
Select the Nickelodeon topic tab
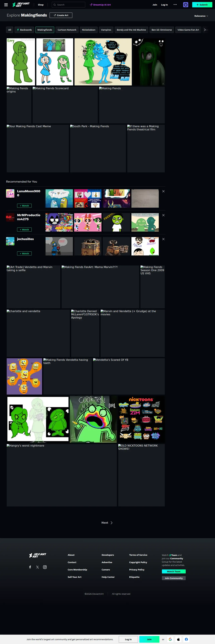[x=89, y=30]
